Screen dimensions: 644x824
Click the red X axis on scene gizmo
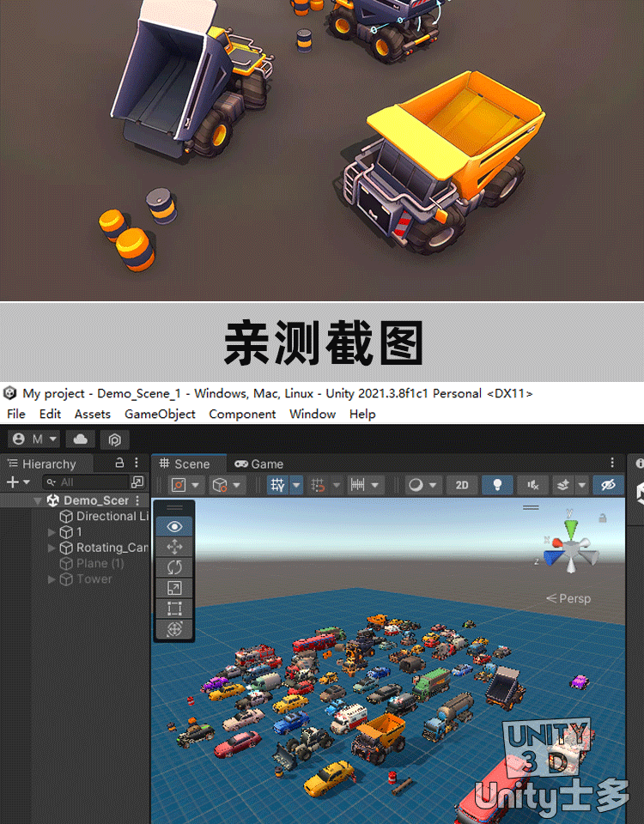point(557,542)
